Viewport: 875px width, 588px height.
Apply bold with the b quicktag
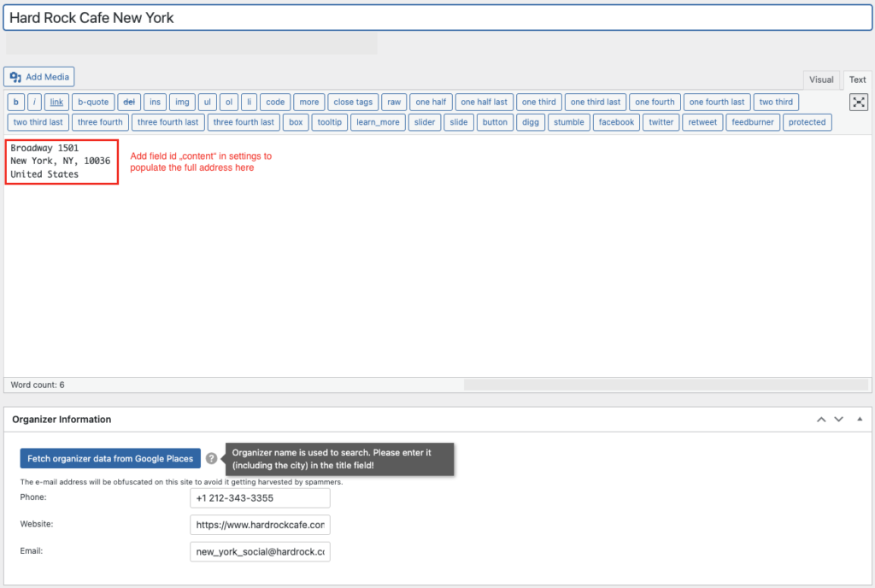pos(15,102)
